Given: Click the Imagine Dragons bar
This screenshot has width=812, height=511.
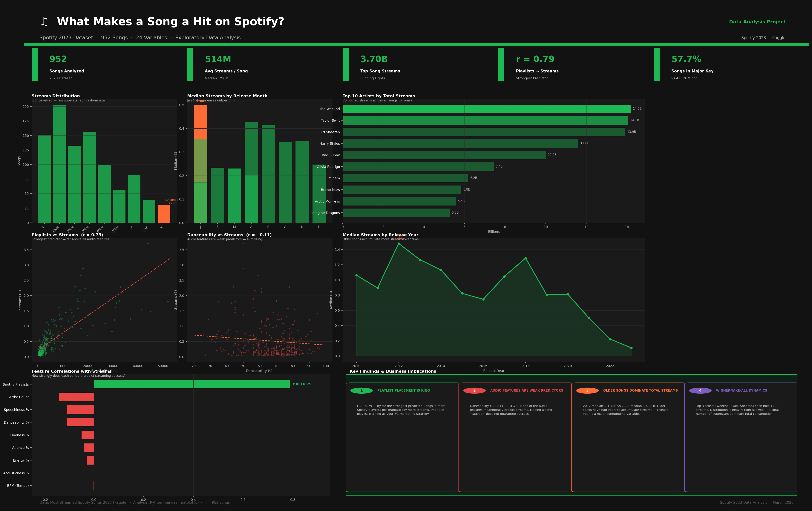Looking at the screenshot, I should point(396,213).
